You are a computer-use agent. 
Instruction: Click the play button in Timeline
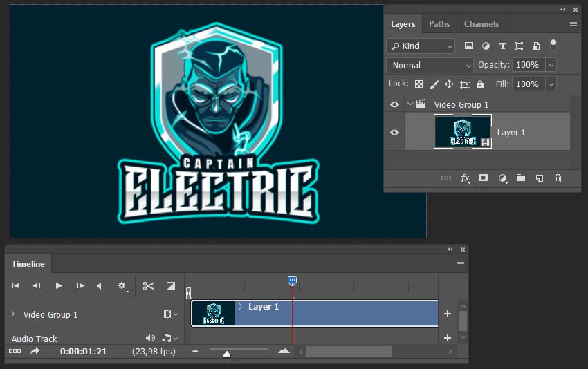pos(59,286)
